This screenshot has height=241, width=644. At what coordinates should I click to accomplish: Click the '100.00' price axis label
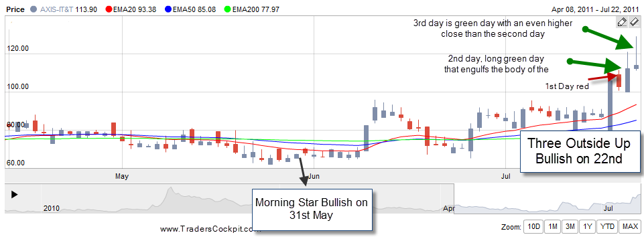[17, 86]
